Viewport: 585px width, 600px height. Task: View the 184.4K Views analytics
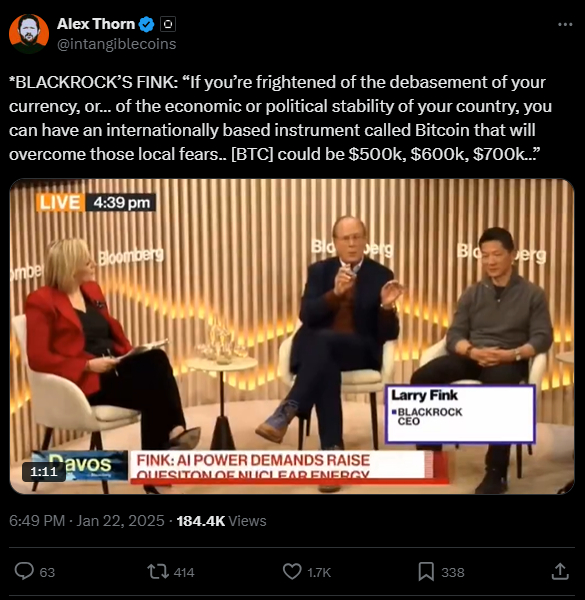pos(221,521)
